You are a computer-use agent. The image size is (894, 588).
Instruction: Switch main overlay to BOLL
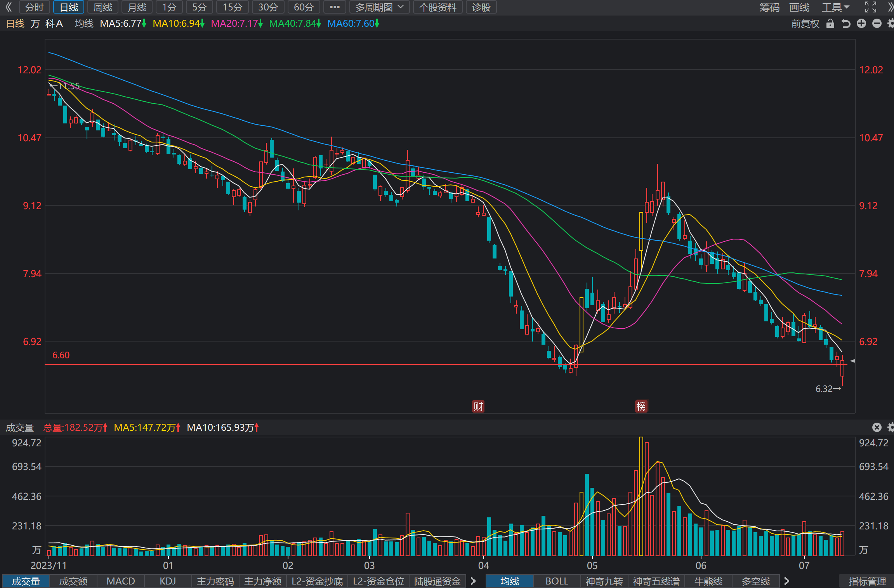click(x=557, y=581)
